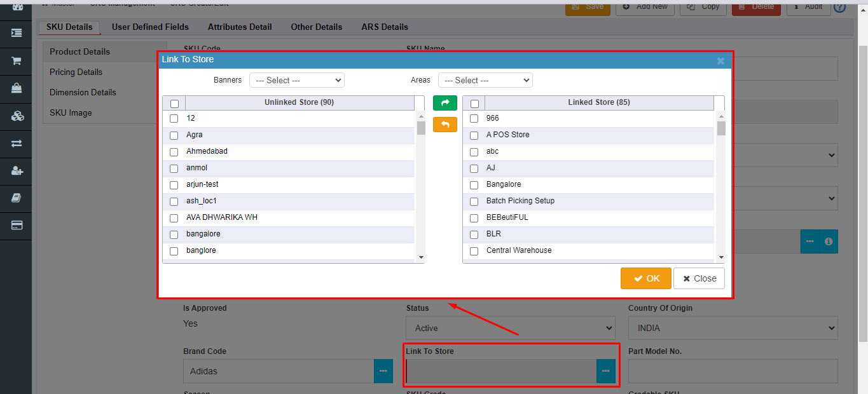
Task: Check the Agra unlinked store
Action: (174, 135)
